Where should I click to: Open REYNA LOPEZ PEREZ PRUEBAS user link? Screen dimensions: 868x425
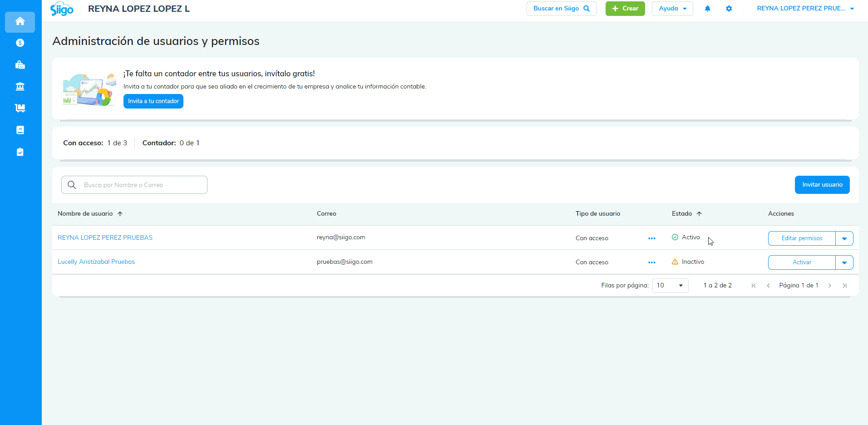[105, 237]
